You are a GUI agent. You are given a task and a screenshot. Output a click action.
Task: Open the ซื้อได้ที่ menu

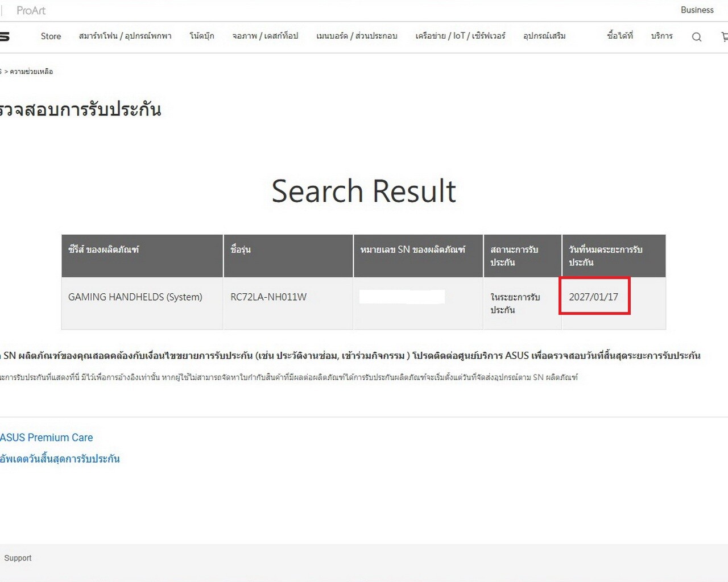coord(620,36)
